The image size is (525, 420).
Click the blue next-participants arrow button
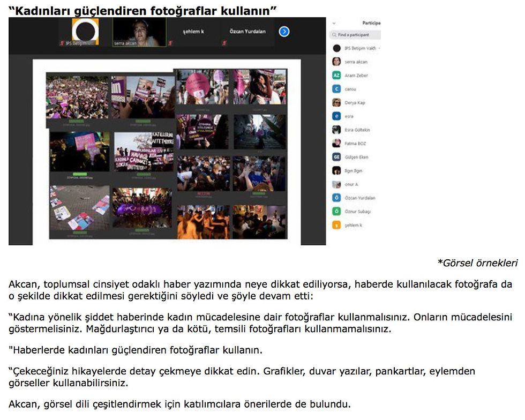[284, 32]
